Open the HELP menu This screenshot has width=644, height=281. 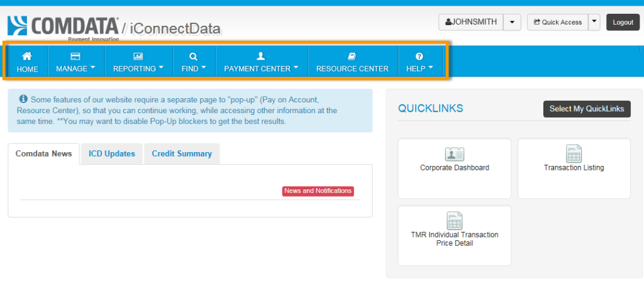[419, 61]
